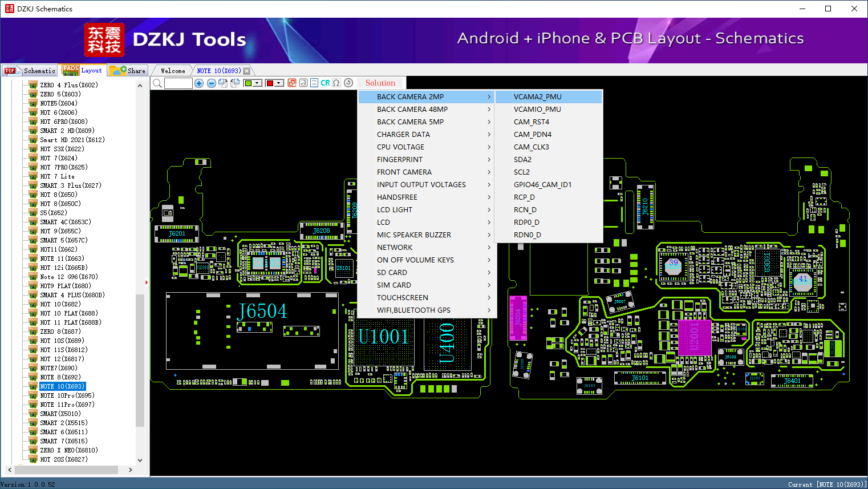
Task: Zoom in with the blue plus icon
Action: click(x=199, y=83)
